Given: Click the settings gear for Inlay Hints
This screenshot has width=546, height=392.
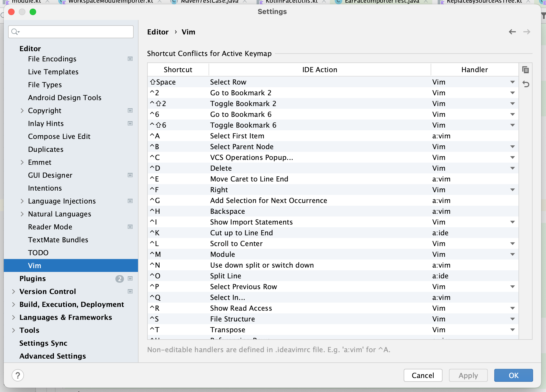Looking at the screenshot, I should pos(130,123).
